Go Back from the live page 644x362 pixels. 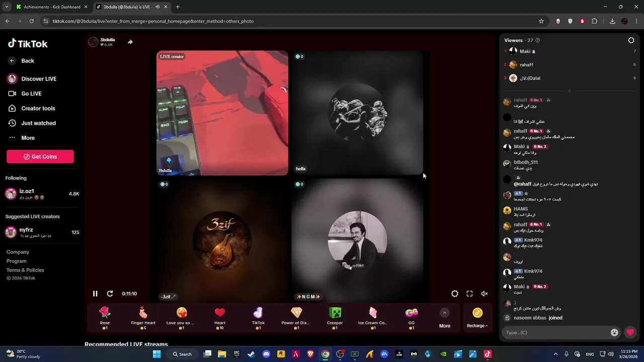(x=21, y=61)
